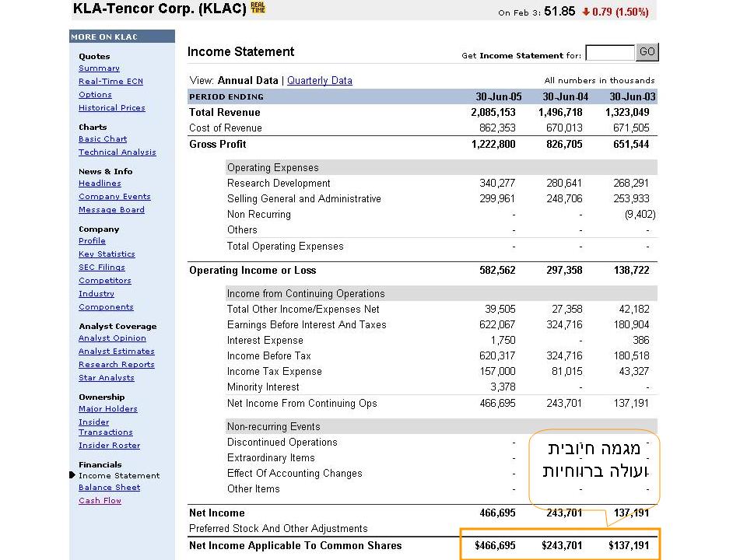Select the Annual Data view
Screen dimensions: 747x560
[x=247, y=80]
